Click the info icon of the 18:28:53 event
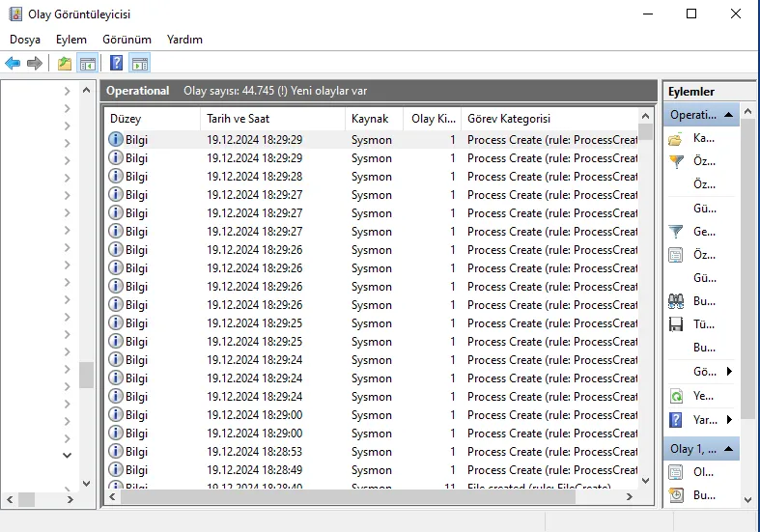 pos(115,452)
